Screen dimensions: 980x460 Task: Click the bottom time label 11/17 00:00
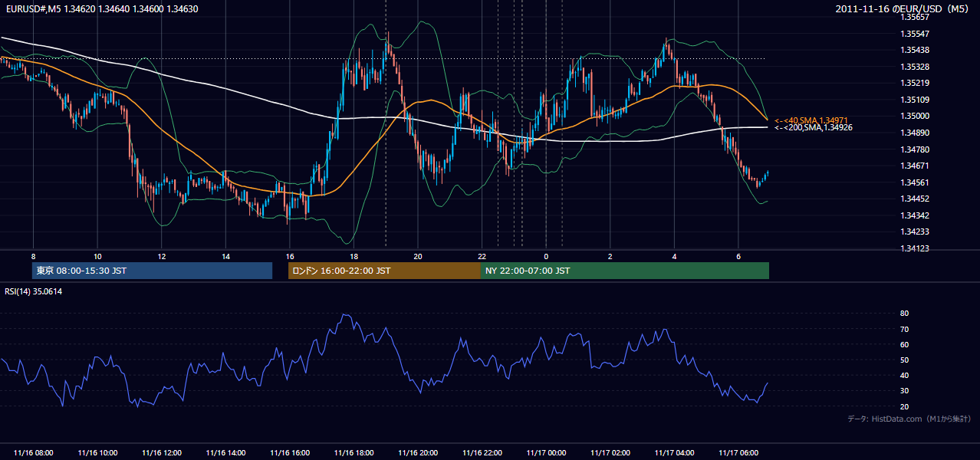coord(546,453)
